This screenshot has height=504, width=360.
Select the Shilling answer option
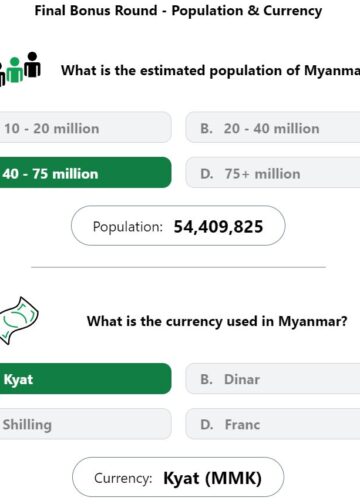85,424
